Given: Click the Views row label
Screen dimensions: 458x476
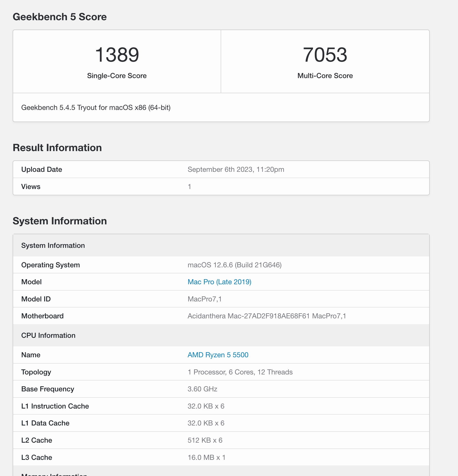Looking at the screenshot, I should [31, 186].
